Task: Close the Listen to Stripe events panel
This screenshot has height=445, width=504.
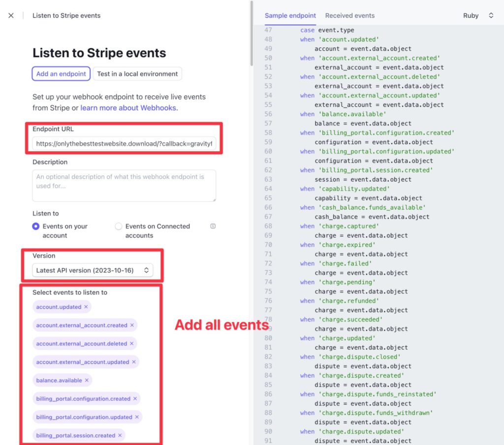Action: click(11, 15)
